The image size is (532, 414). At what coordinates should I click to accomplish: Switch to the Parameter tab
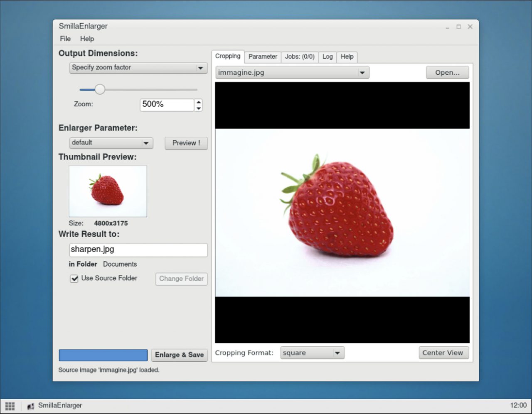coord(263,56)
